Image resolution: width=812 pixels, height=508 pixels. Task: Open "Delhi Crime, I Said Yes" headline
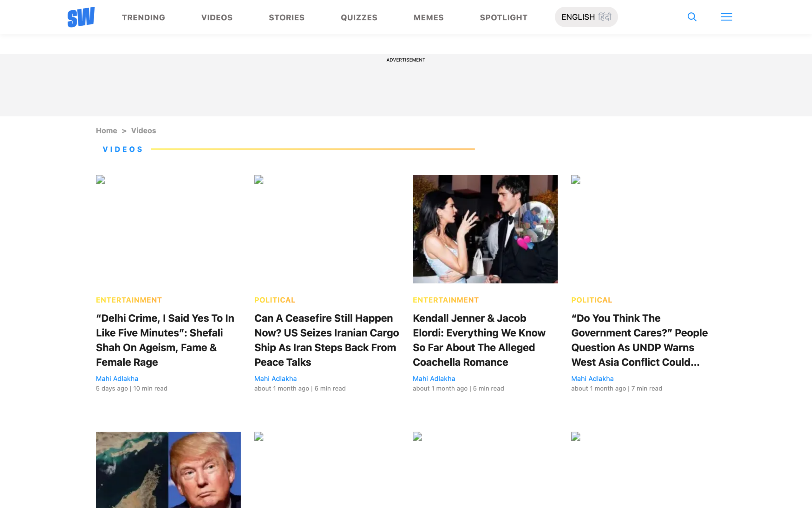pos(165,340)
